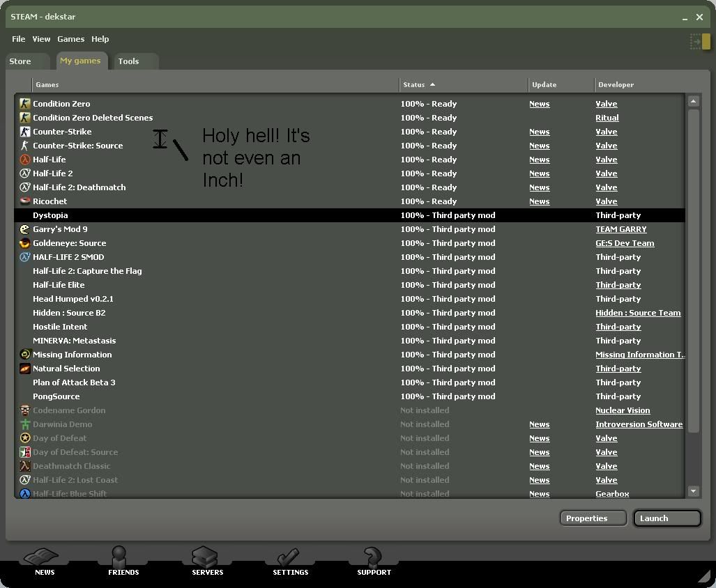Click the Launch button
The height and width of the screenshot is (588, 716).
pos(667,518)
